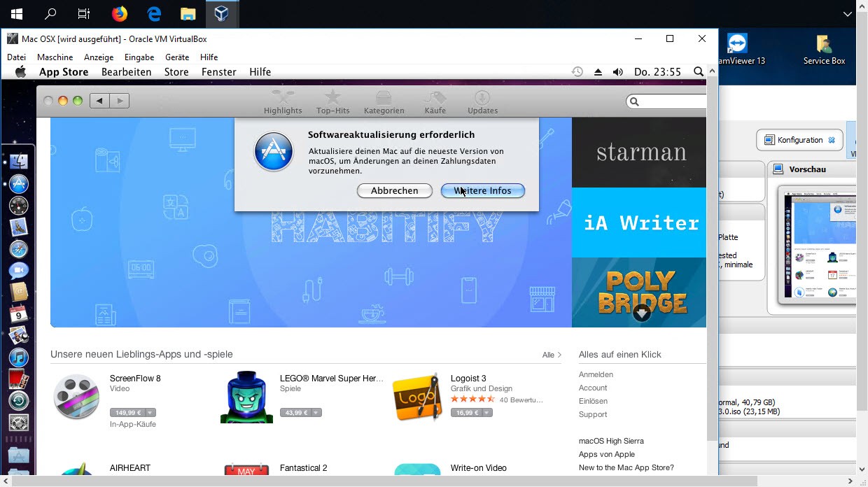Open Apps von Apple link
Viewport: 868px width, 487px height.
click(607, 454)
